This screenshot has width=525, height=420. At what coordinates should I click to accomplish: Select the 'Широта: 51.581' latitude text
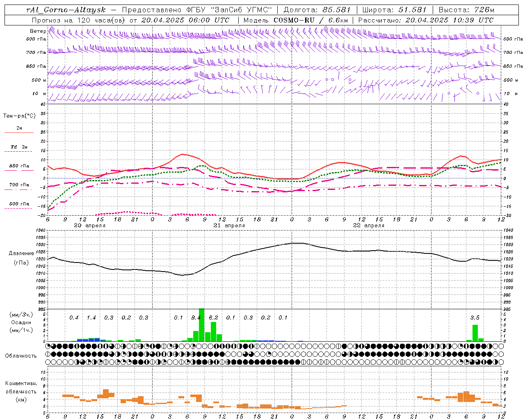(395, 10)
